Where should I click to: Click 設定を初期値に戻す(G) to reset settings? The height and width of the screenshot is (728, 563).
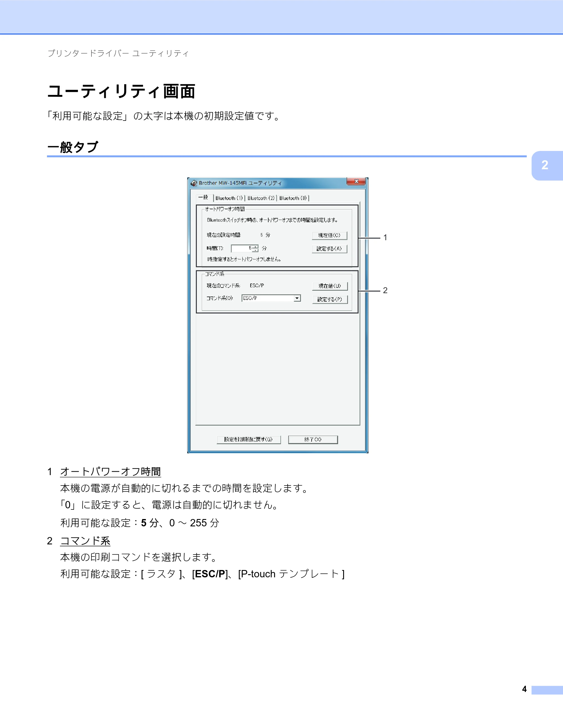tap(249, 440)
